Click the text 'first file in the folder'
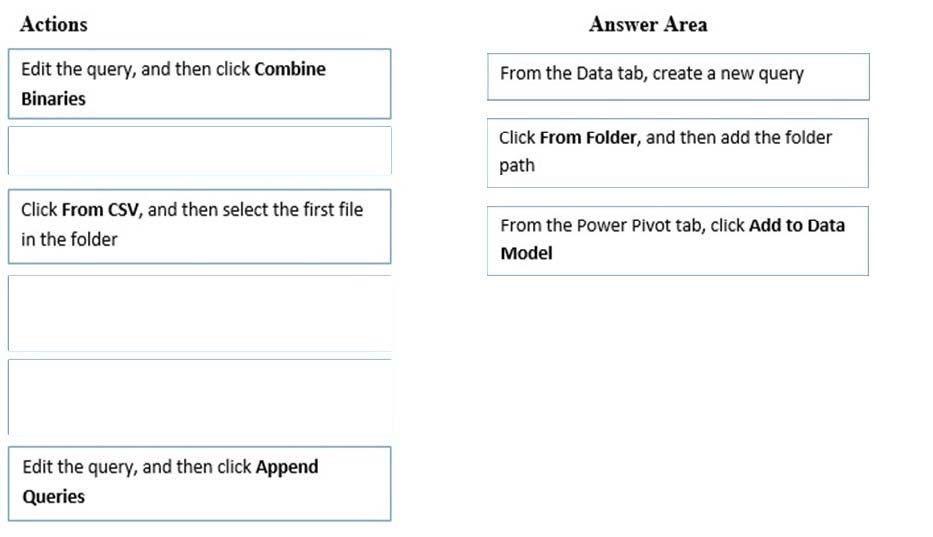Image resolution: width=933 pixels, height=537 pixels. (192, 224)
